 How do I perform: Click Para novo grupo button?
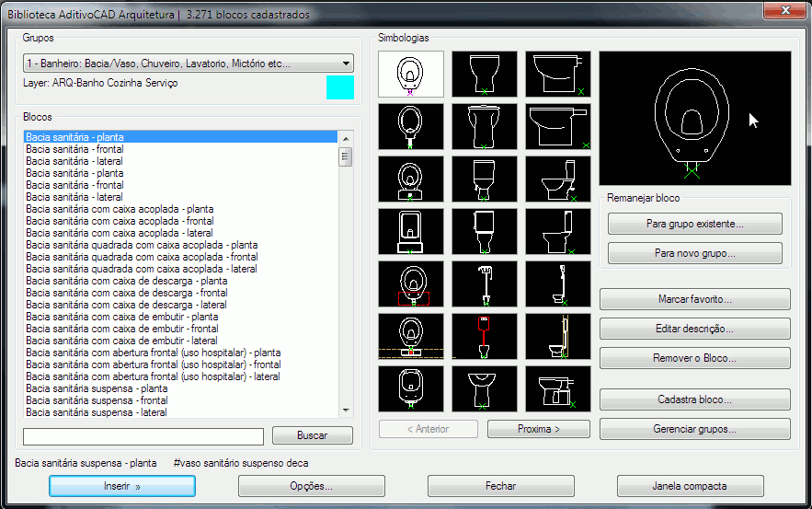pyautogui.click(x=695, y=253)
